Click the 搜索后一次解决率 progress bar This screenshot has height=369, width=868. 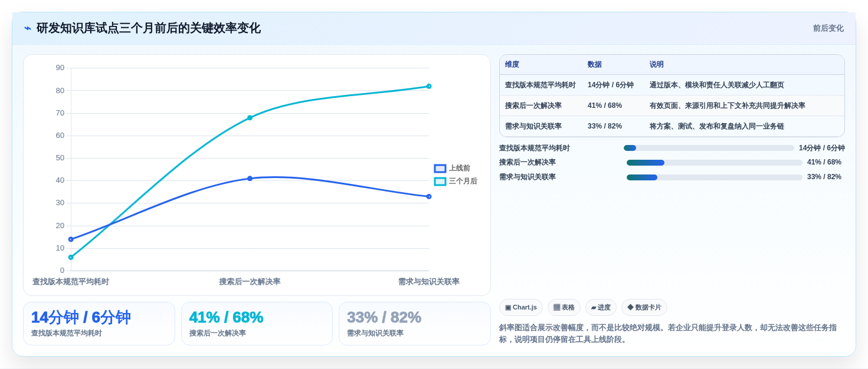[x=715, y=163]
